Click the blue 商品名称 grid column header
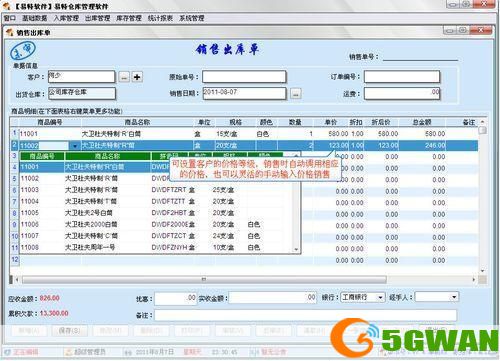 tap(137, 122)
